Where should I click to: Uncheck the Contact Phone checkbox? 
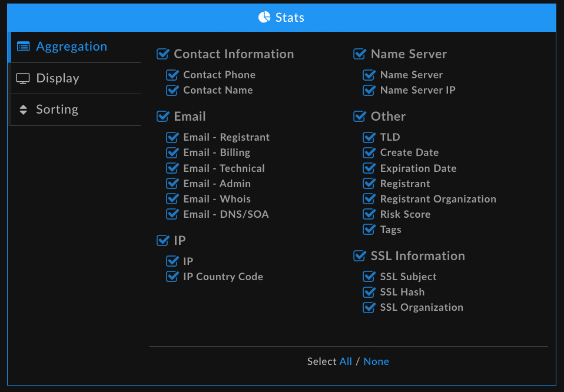coord(172,75)
